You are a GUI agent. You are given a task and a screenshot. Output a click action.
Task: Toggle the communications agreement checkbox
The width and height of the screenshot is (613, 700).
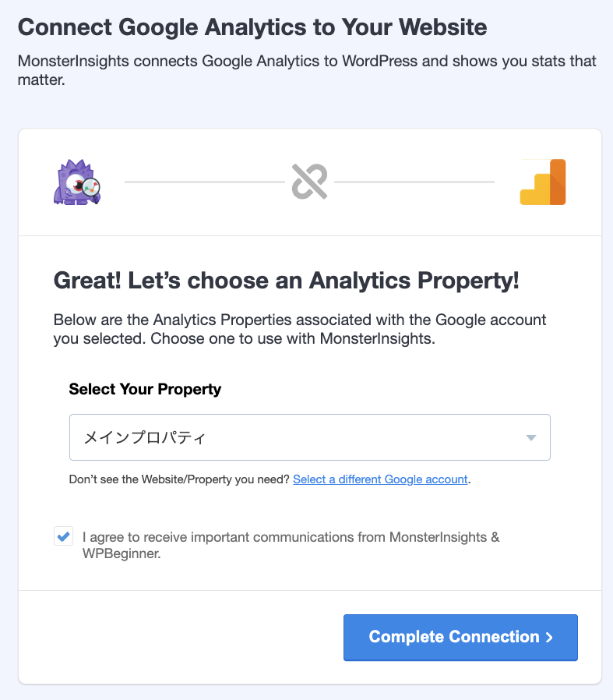tap(63, 537)
